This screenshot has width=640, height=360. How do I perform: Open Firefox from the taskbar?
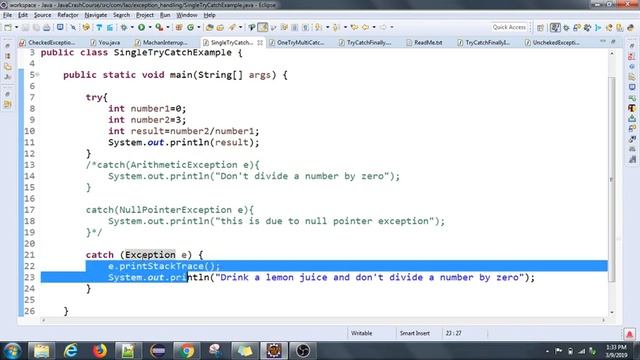(x=99, y=351)
